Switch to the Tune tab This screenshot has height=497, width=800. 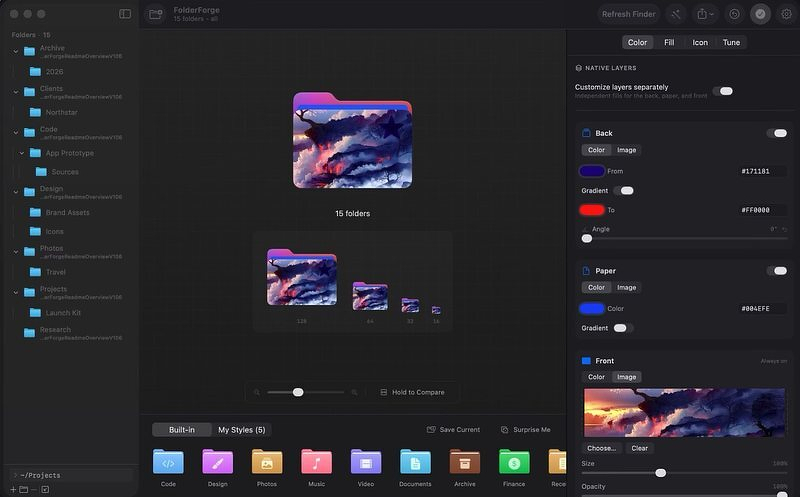click(731, 42)
